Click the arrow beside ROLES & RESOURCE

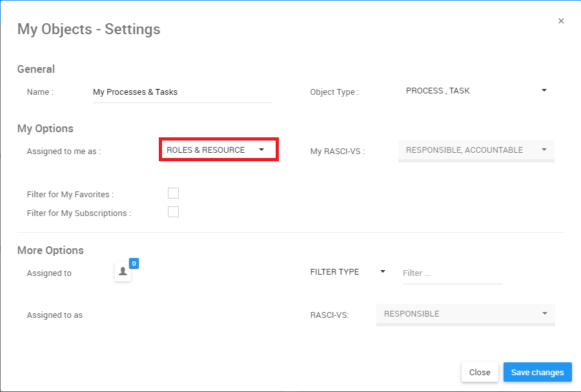(x=261, y=150)
